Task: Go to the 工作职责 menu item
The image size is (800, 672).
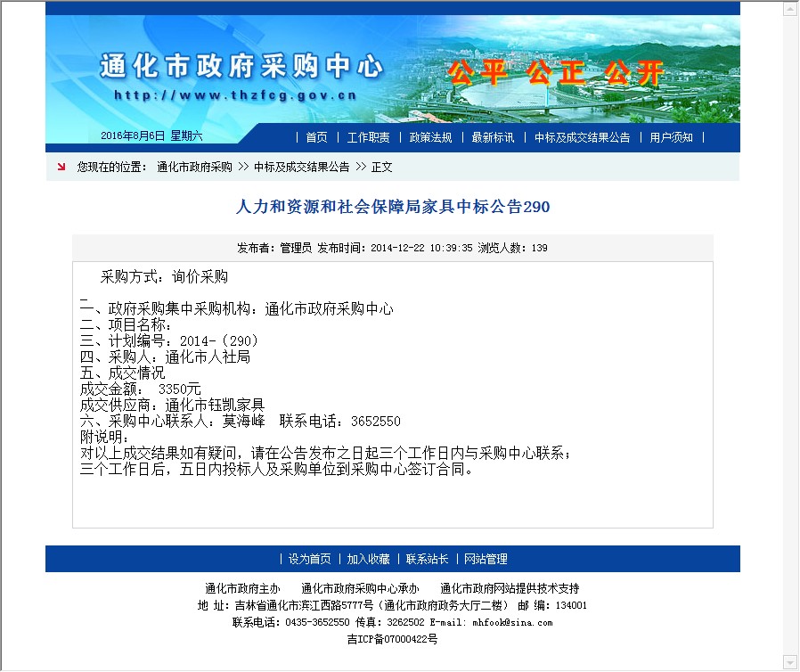Action: [368, 137]
